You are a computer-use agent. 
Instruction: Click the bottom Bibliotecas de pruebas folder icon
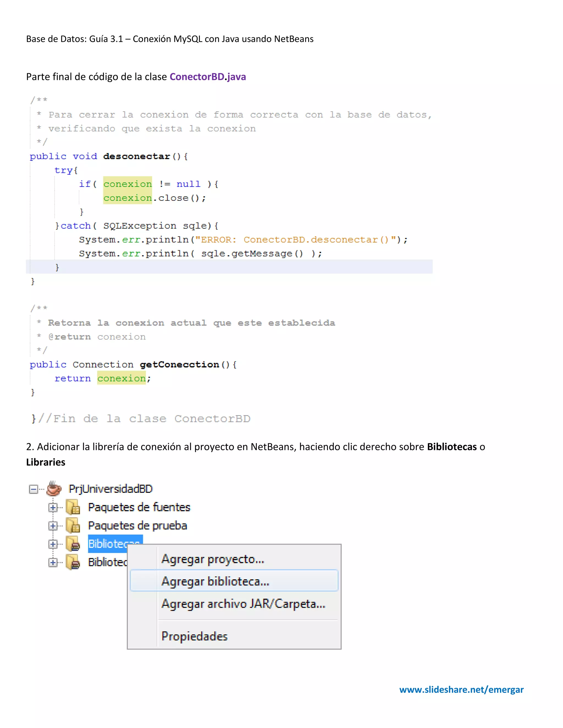pos(73,562)
